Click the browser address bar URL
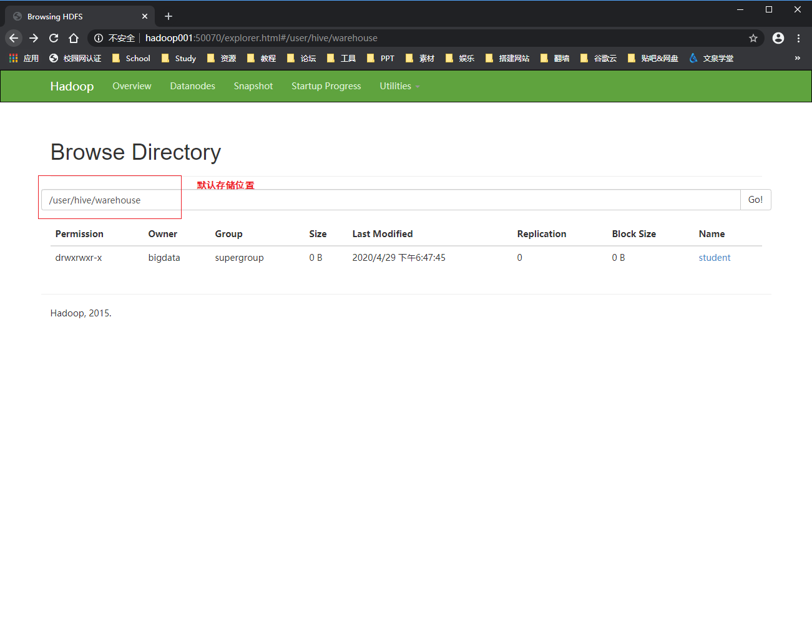This screenshot has width=812, height=644. tap(261, 38)
